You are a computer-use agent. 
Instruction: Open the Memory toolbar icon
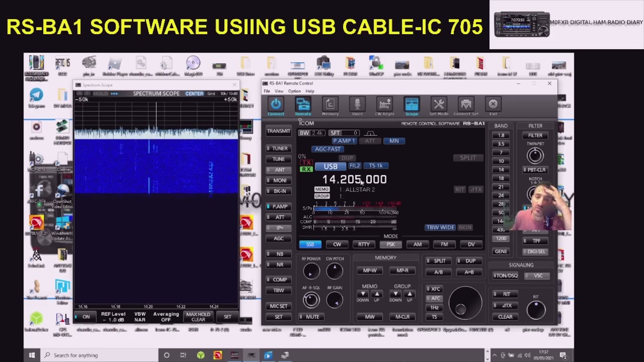tap(330, 104)
